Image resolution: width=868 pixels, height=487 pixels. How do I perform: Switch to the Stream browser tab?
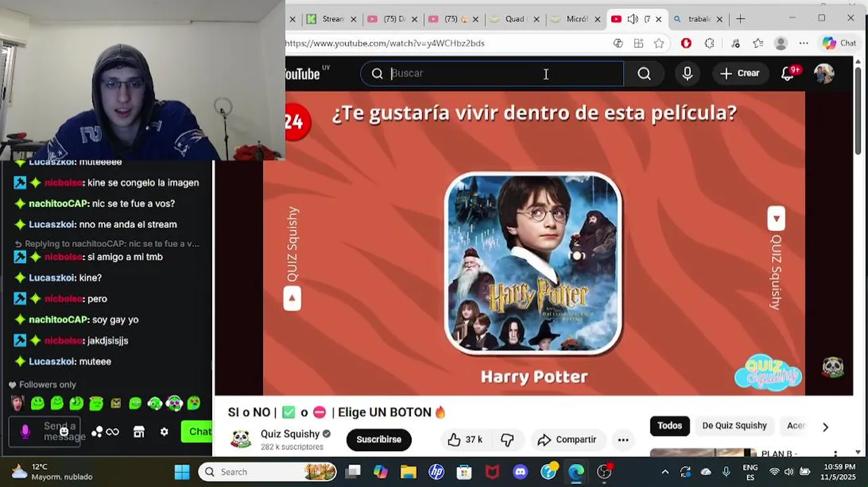point(331,19)
